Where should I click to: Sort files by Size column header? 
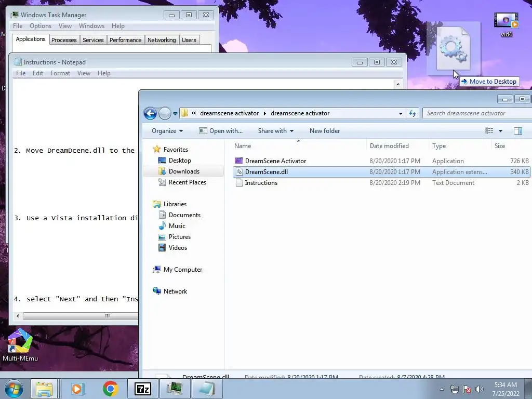pyautogui.click(x=511, y=146)
